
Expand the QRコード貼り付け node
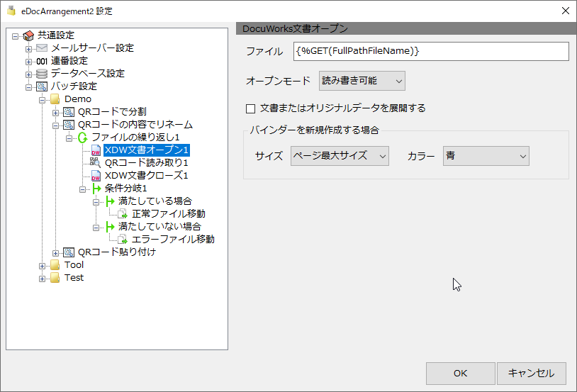click(55, 253)
